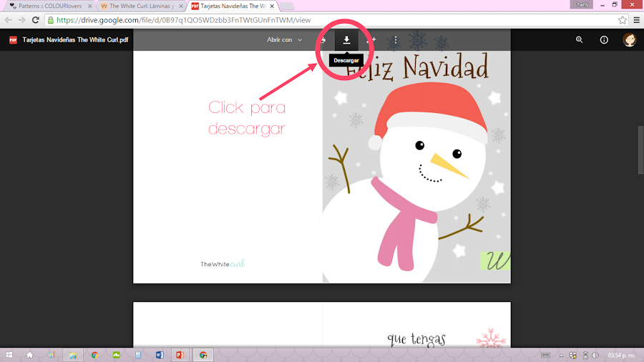The image size is (644, 362).
Task: Click the red PDF file icon beside the title
Action: point(13,40)
